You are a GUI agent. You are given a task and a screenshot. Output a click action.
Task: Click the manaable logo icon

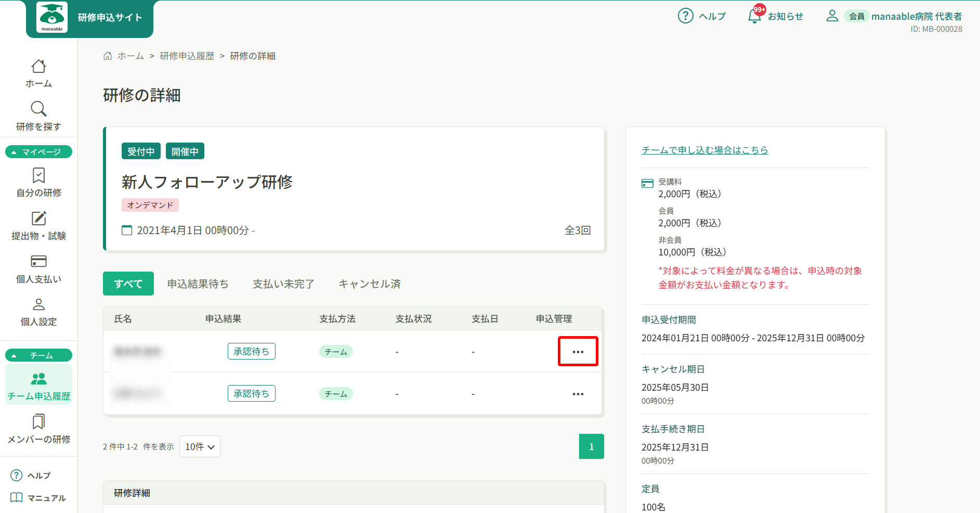click(52, 17)
